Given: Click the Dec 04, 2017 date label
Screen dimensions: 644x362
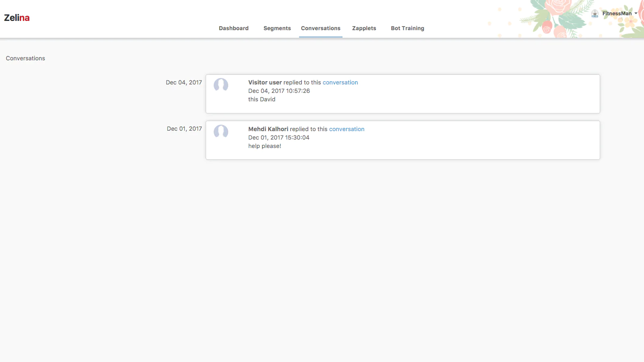Looking at the screenshot, I should 184,82.
